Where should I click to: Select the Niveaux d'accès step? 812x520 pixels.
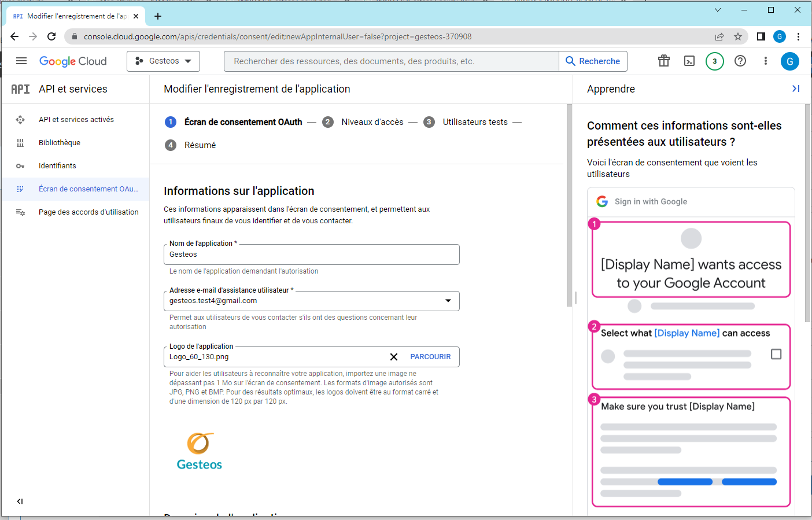pyautogui.click(x=372, y=122)
